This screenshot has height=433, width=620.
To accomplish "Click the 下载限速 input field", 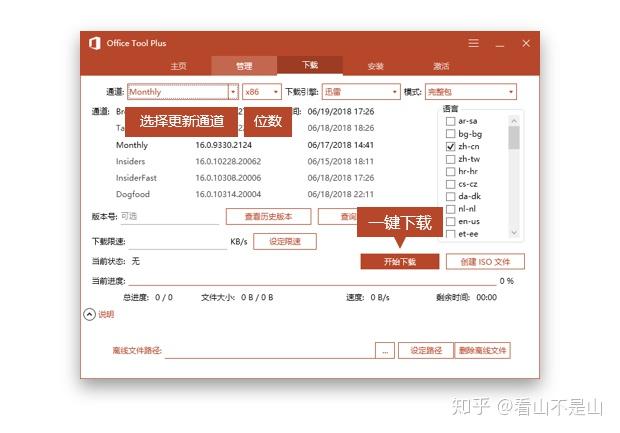I will 178,241.
